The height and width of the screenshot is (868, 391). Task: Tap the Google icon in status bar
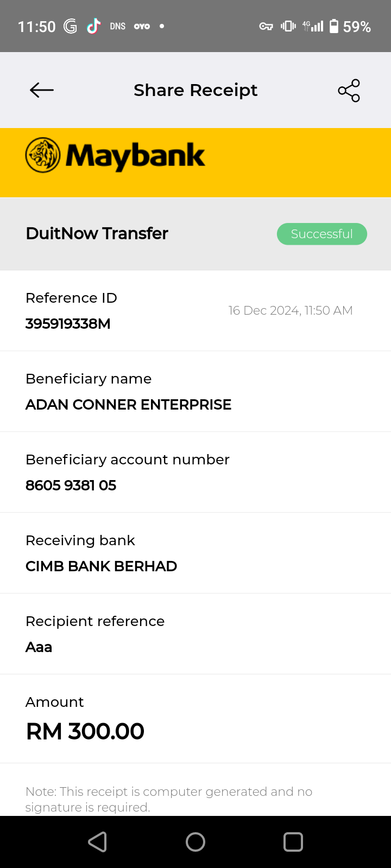click(70, 26)
